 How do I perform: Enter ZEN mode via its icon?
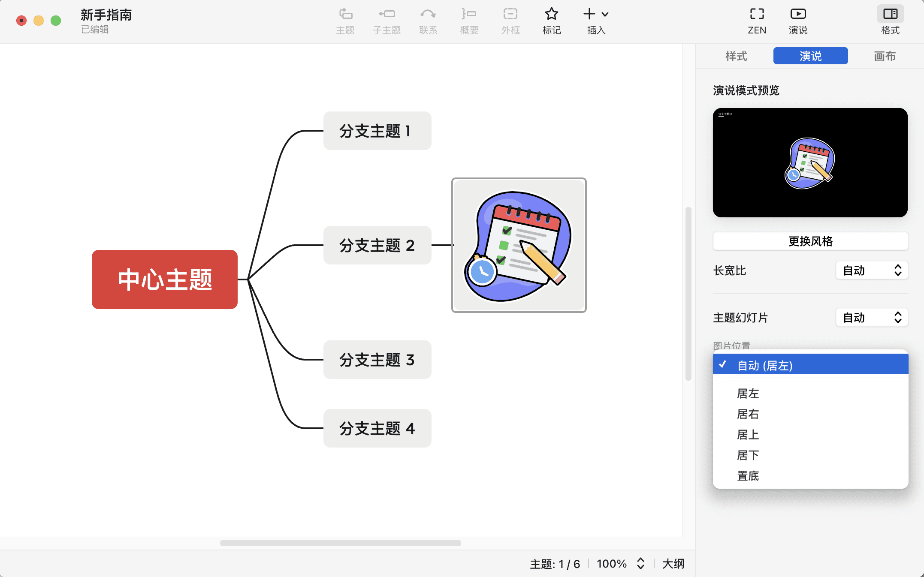coord(757,14)
